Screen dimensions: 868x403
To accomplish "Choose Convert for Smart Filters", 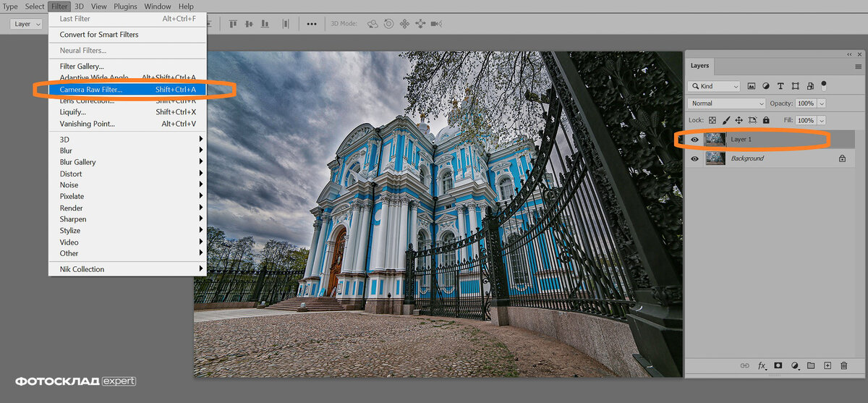I will point(127,35).
